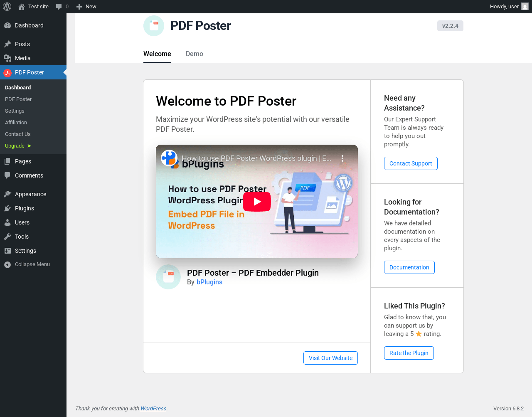Open the Appearance menu label
Viewport: 532px width, 417px height.
click(30, 194)
